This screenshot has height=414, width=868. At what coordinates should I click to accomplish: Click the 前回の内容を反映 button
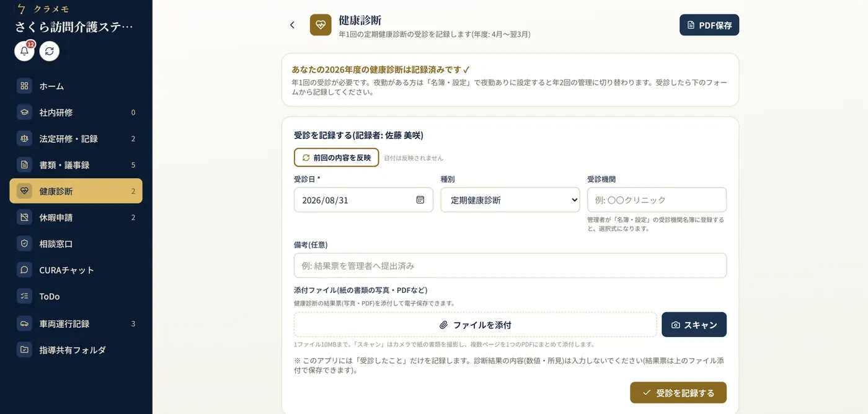(336, 158)
